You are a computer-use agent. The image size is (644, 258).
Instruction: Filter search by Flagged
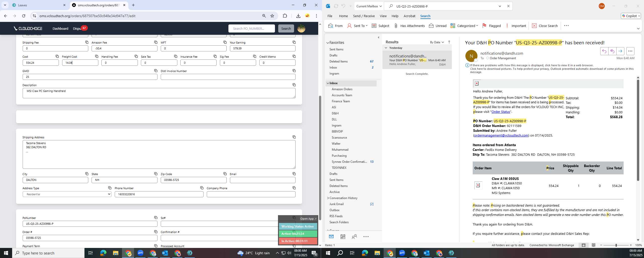click(492, 26)
